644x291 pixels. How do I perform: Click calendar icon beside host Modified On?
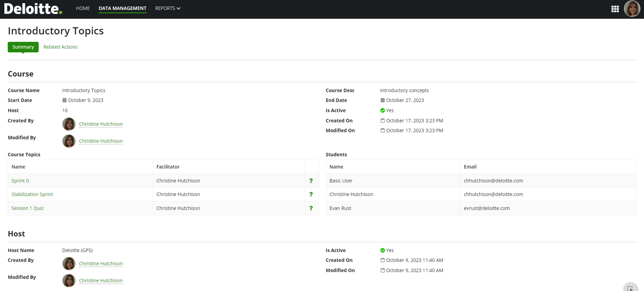tap(382, 270)
